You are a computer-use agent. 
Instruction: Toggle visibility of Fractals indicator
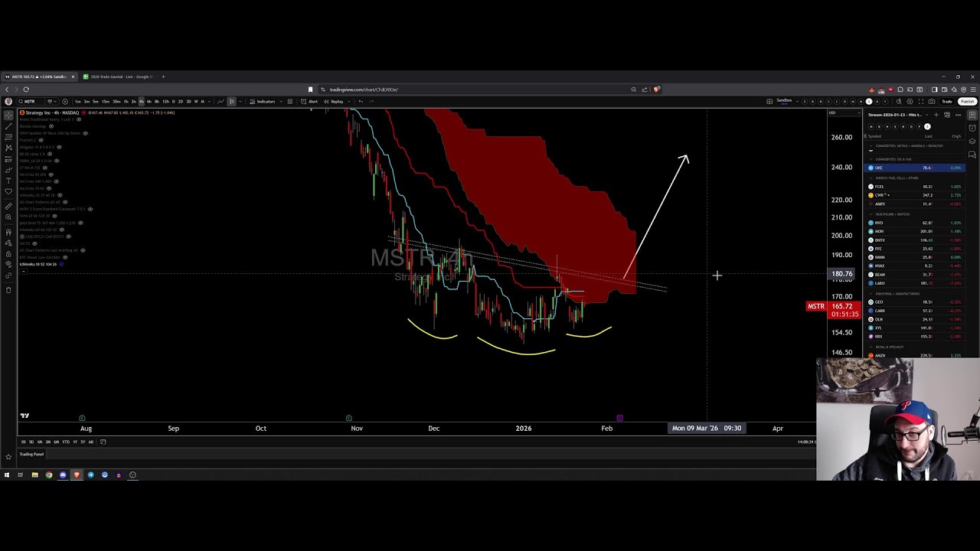pyautogui.click(x=41, y=140)
